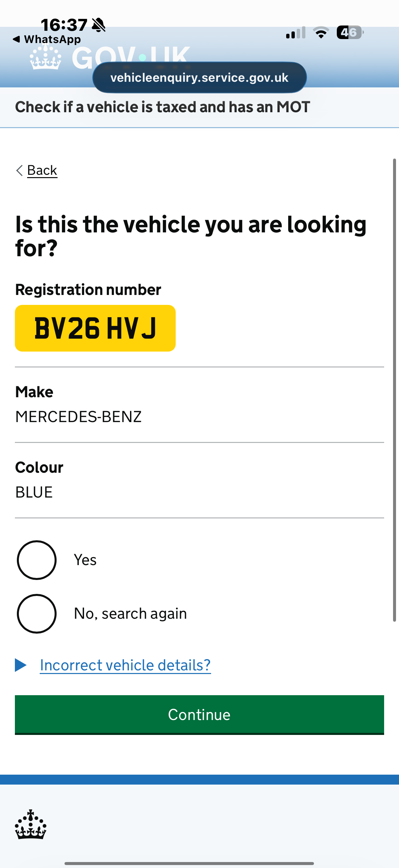Click the page vertical scrollbar
399x868 pixels.
click(395, 390)
